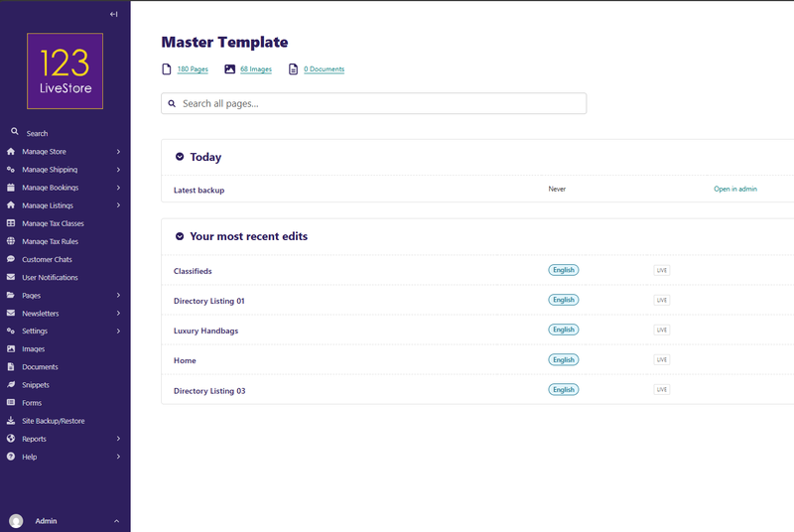Screen dimensions: 794x532
Task: Open the Documents menu item
Action: 40,367
